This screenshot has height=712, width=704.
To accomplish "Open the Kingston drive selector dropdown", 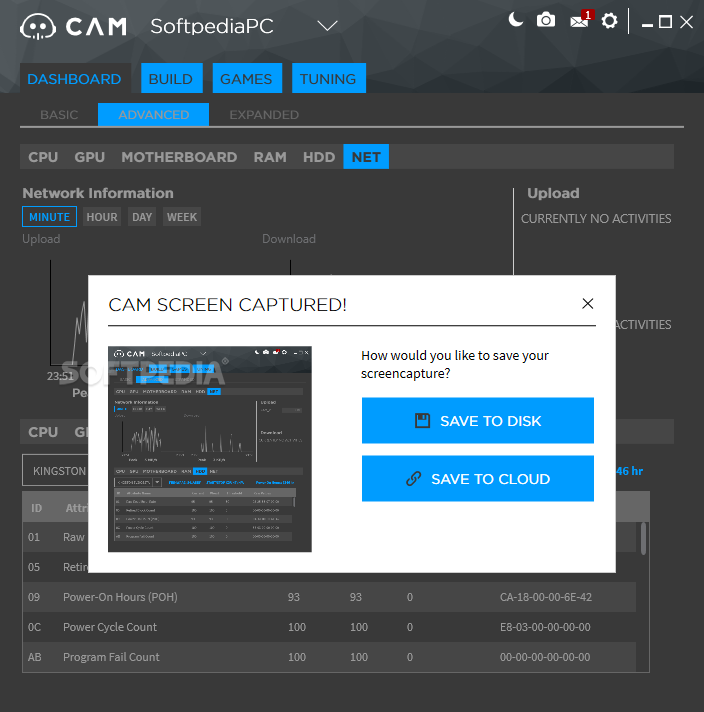I will (55, 470).
